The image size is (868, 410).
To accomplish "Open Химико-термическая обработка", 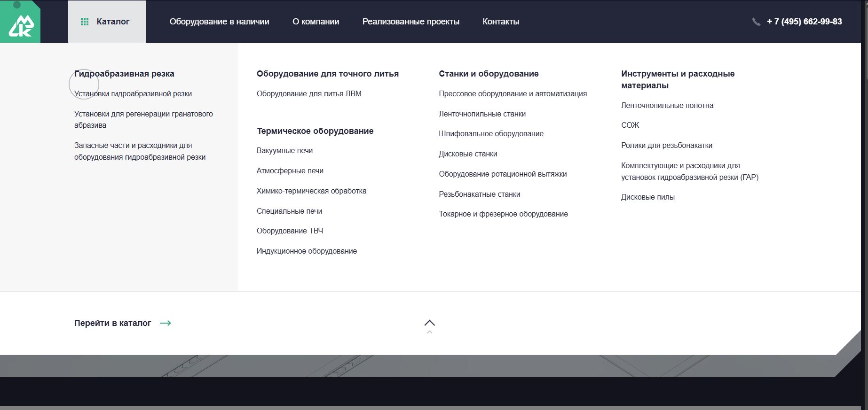I will click(x=311, y=191).
